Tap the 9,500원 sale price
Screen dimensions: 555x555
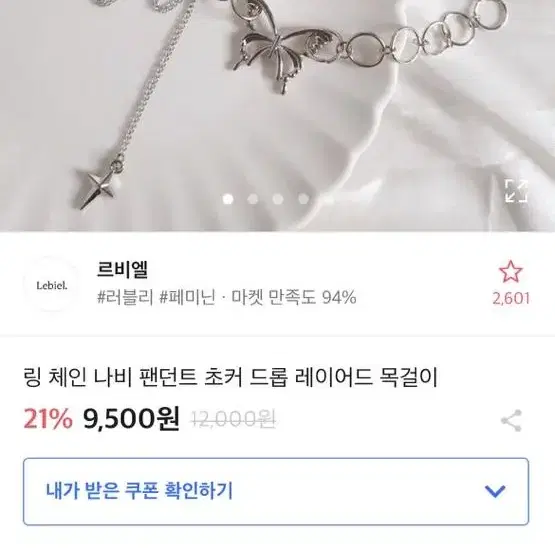[131, 418]
